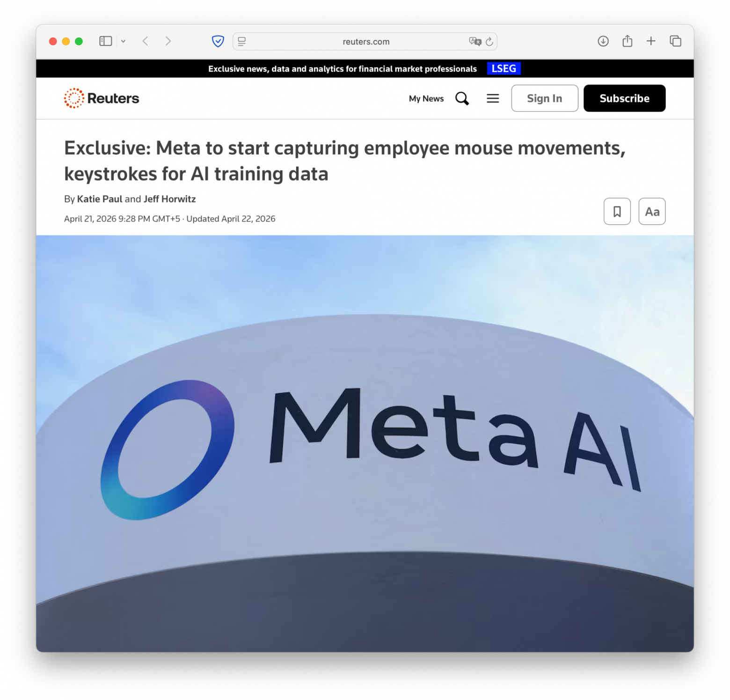The image size is (730, 700).
Task: Toggle the Safari sidebar
Action: [106, 41]
